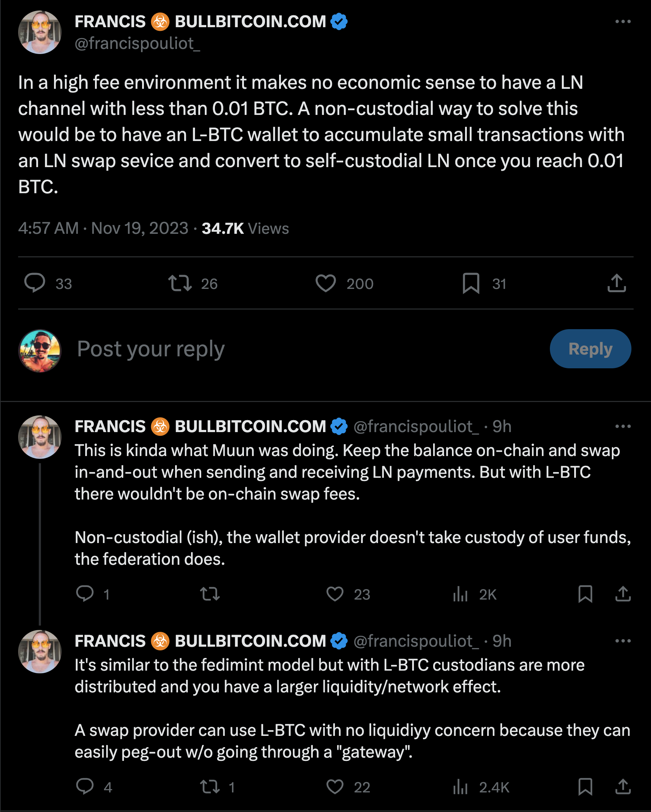Share the fedimint reply tweet

tap(623, 787)
